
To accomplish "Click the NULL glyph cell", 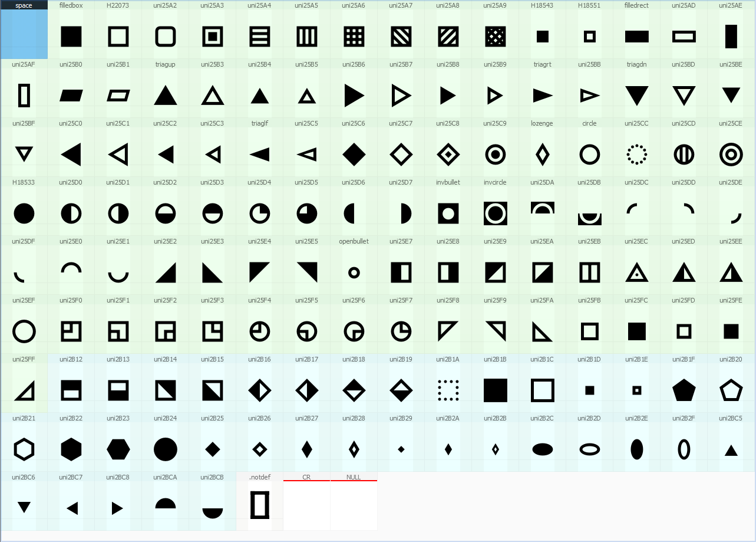I will pyautogui.click(x=354, y=505).
